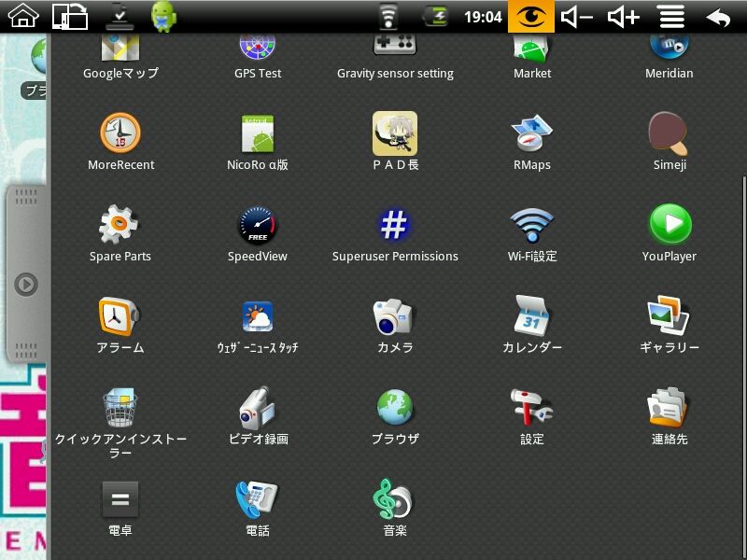747x560 pixels.
Task: Open Simeji keyboard app
Action: 669,142
